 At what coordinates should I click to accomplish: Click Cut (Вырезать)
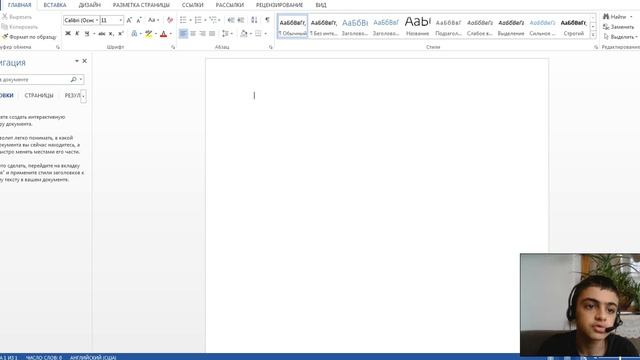tap(16, 17)
